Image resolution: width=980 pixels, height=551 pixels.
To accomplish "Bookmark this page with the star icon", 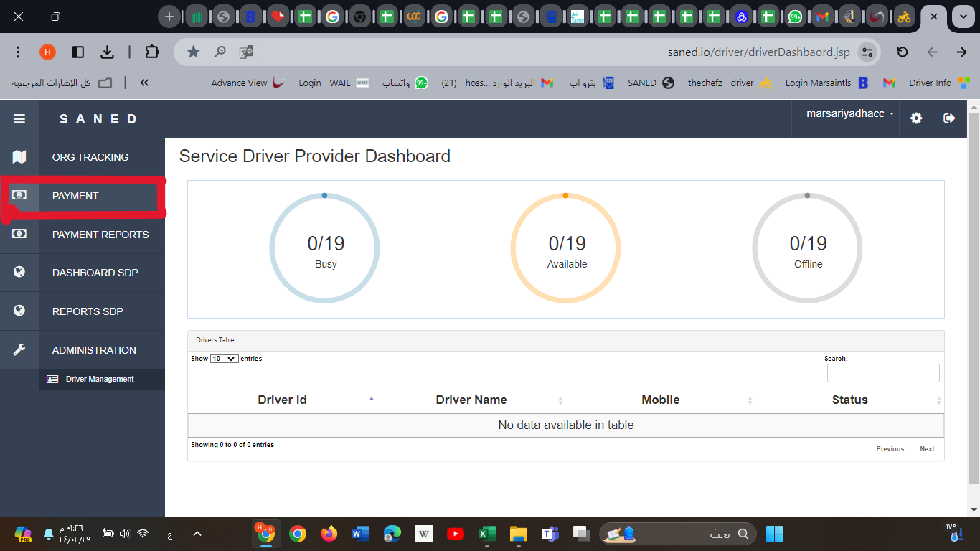I will point(193,52).
